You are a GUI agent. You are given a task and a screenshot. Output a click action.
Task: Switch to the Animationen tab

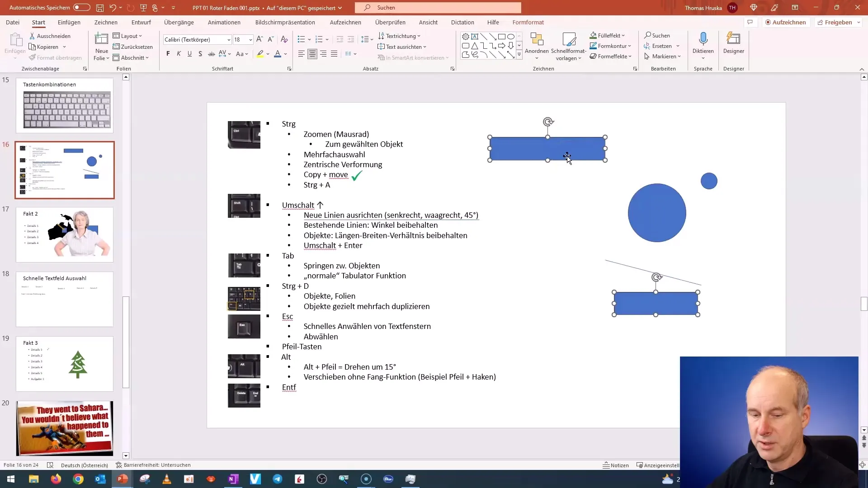tap(224, 22)
